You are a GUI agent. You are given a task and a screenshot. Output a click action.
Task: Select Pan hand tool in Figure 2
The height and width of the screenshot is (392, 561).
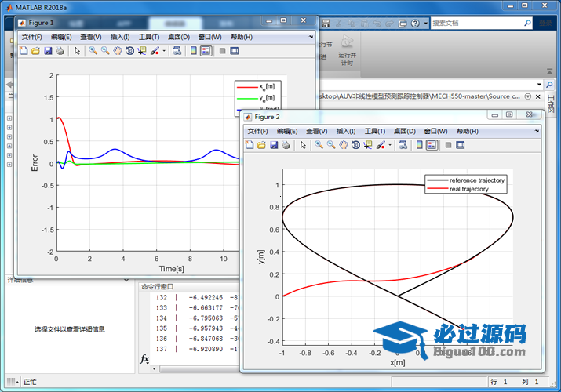coord(344,145)
